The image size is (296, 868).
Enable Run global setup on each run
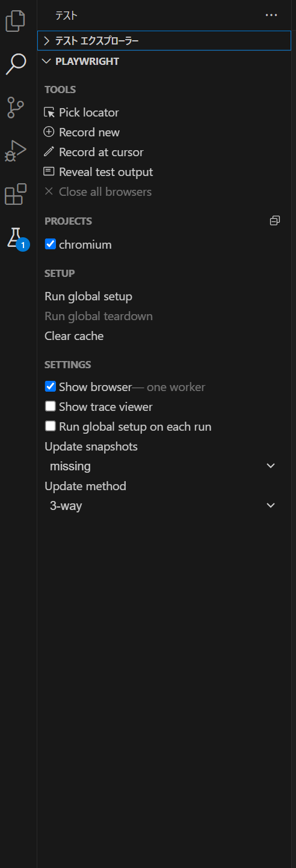point(51,426)
